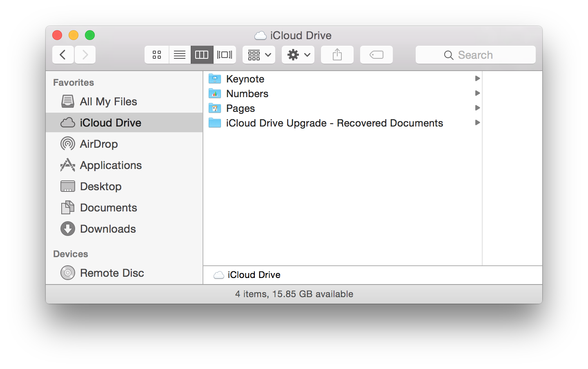Image resolution: width=588 pixels, height=369 pixels.
Task: Select Remote Disc under Devices
Action: click(124, 273)
